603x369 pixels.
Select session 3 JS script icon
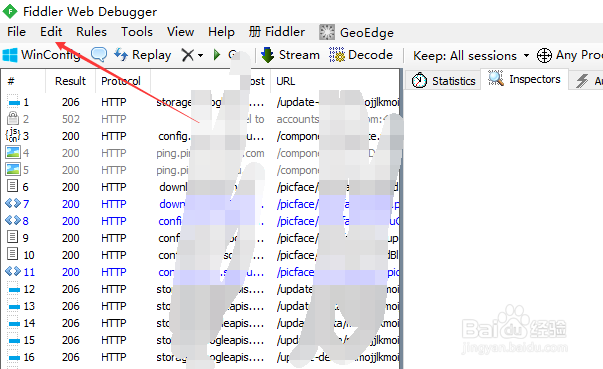coord(13,136)
